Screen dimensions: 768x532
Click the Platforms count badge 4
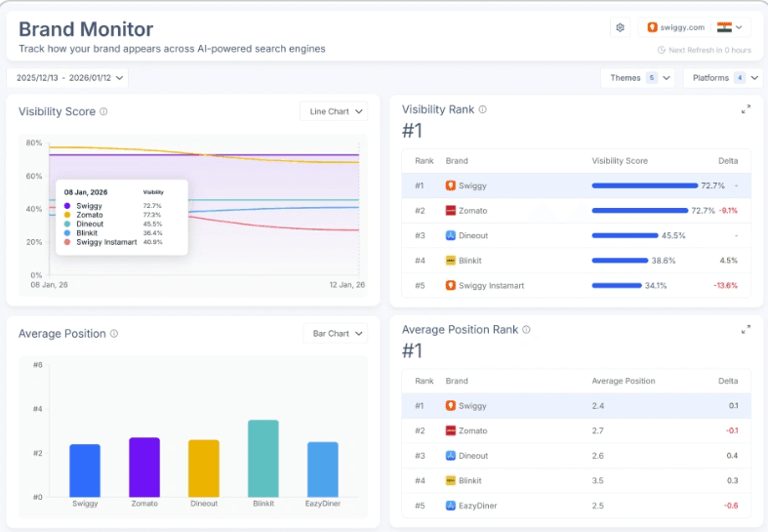(x=740, y=78)
